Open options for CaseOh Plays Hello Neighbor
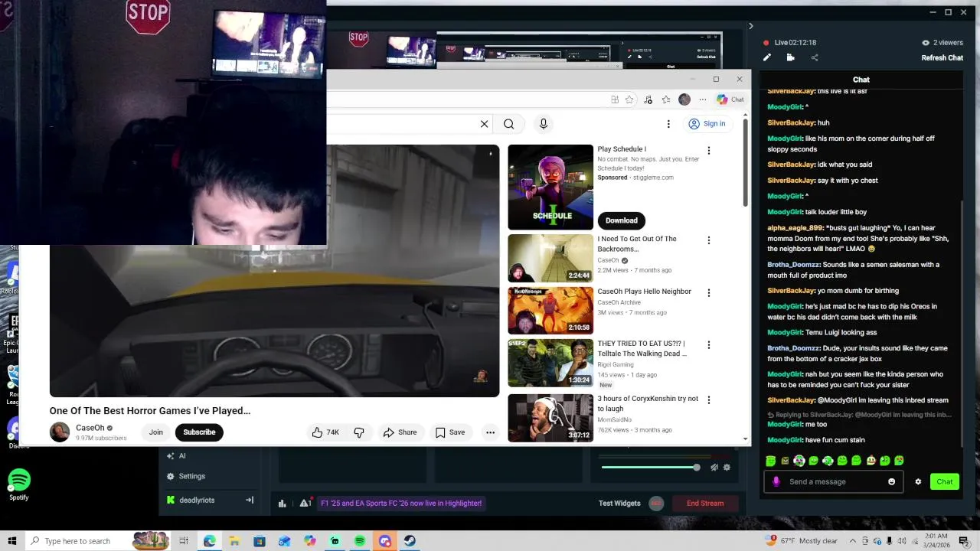This screenshot has width=980, height=551. (709, 292)
